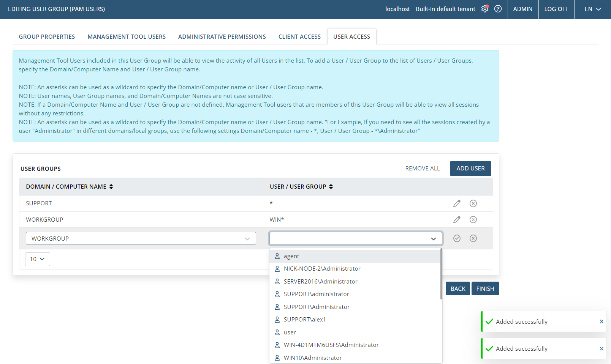Edit the SUPPORT row with pencil icon
The height and width of the screenshot is (364, 611).
click(x=457, y=203)
